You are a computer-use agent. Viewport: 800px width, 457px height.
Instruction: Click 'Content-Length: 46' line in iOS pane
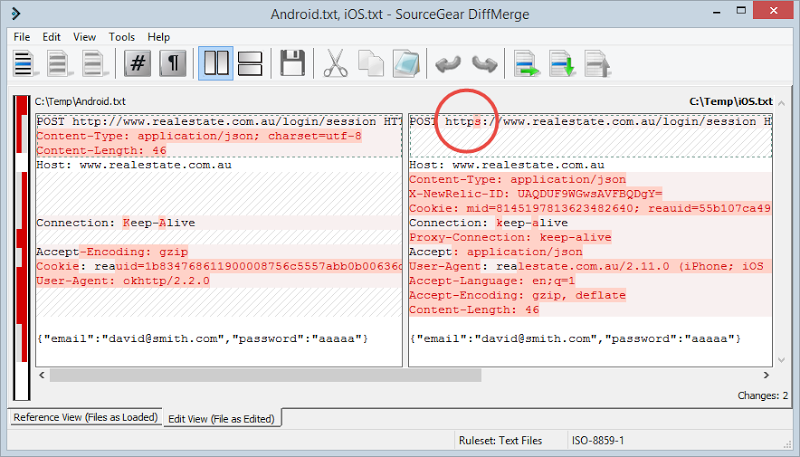click(474, 310)
